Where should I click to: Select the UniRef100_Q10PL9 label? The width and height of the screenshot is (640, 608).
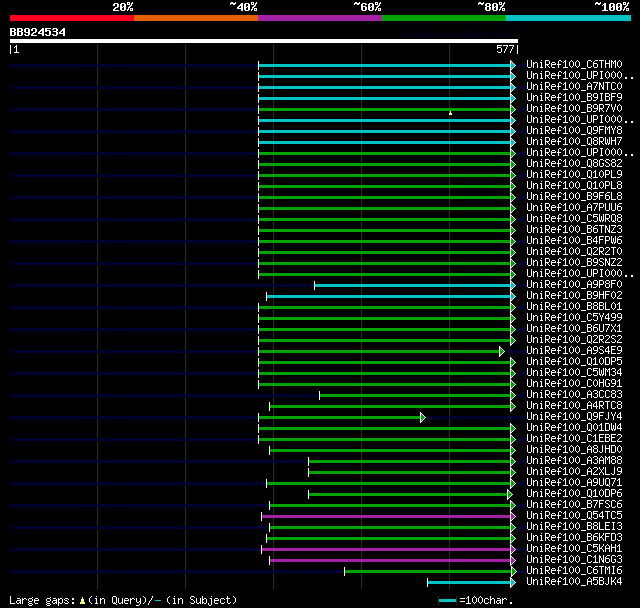pyautogui.click(x=574, y=175)
